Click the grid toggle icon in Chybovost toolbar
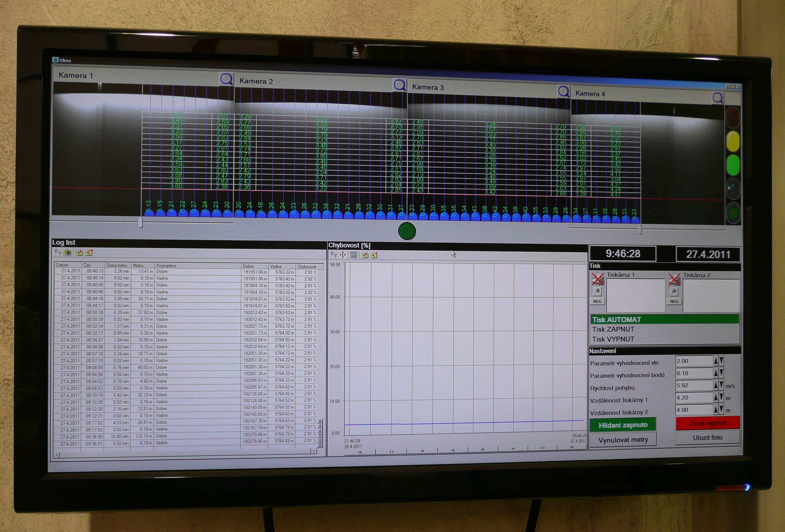Viewport: 785px width, 532px height. (x=354, y=255)
